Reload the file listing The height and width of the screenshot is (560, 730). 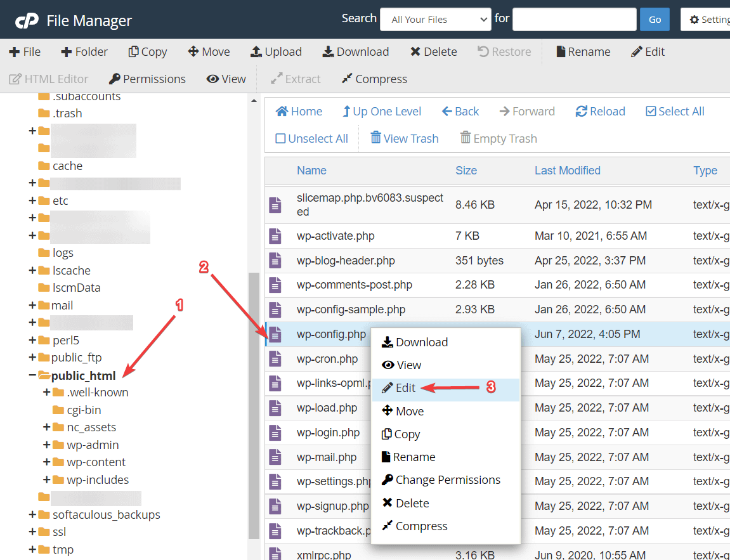(600, 111)
